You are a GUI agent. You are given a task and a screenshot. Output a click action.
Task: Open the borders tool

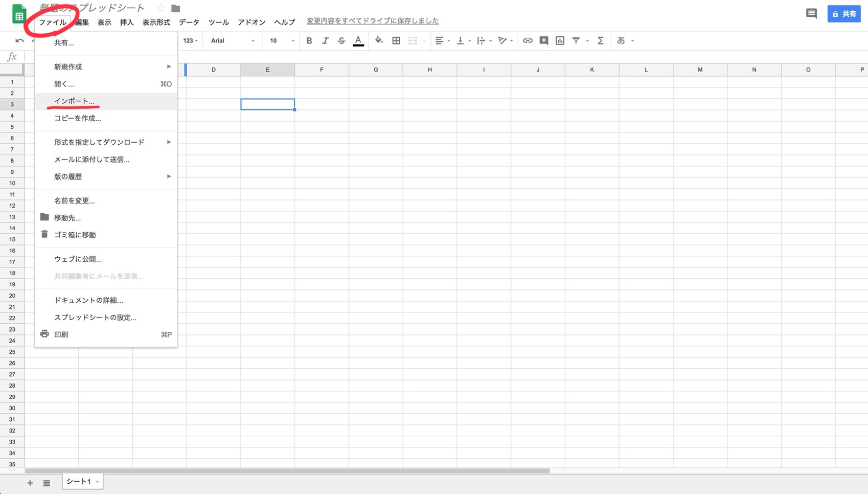click(x=396, y=40)
